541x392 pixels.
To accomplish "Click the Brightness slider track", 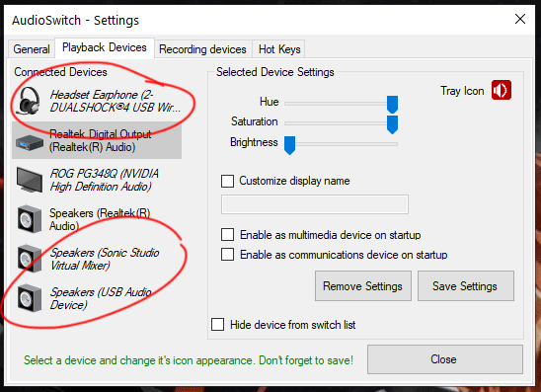I will pyautogui.click(x=342, y=144).
